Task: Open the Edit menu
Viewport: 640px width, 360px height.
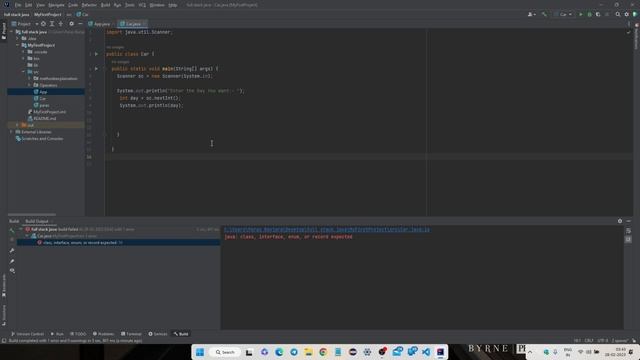Action: coord(29,5)
